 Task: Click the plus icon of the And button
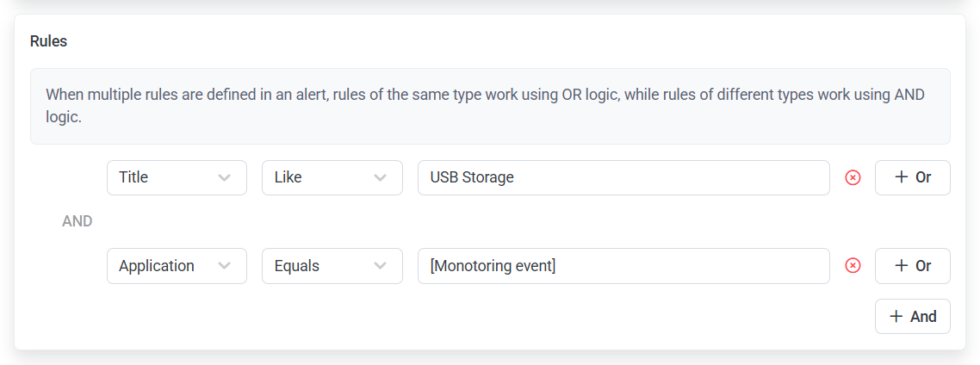click(x=896, y=317)
